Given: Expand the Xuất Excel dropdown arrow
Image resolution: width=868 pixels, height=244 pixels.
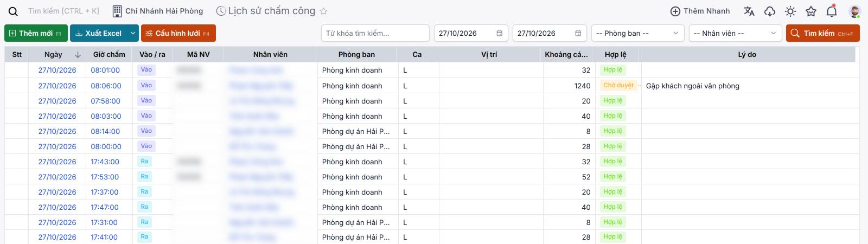Looking at the screenshot, I should pos(133,33).
